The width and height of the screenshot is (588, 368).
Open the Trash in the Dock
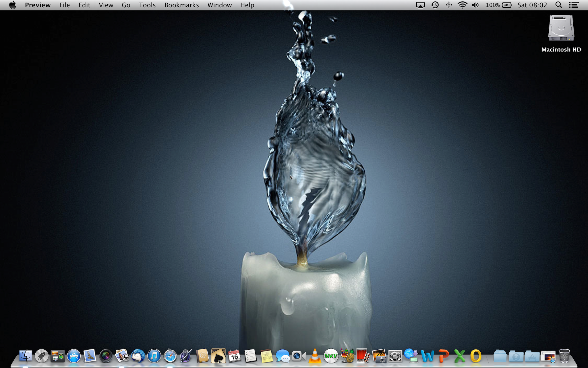click(x=564, y=356)
